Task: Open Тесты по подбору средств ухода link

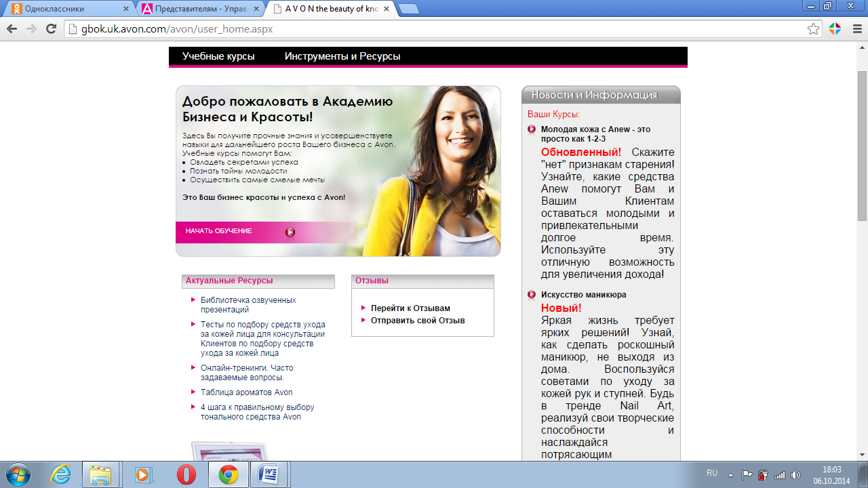Action: [263, 339]
